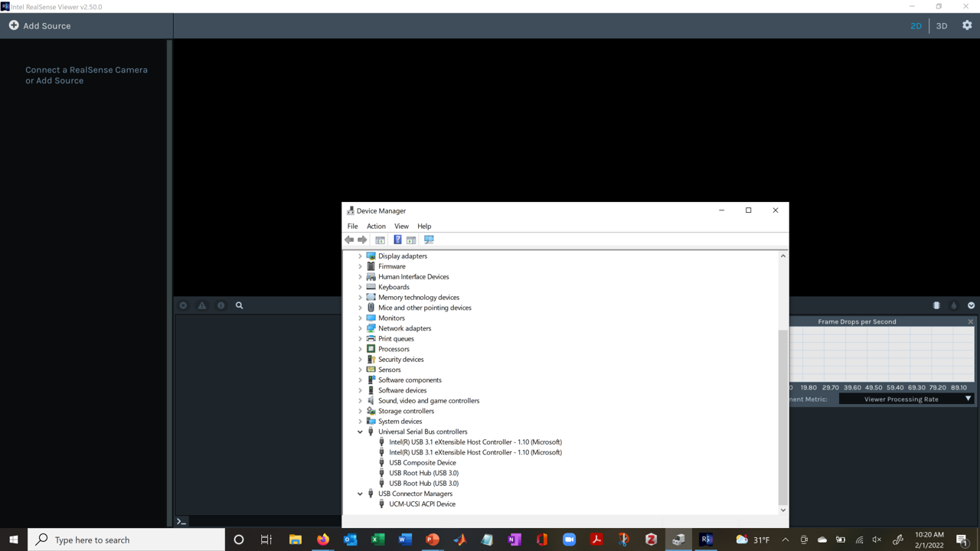Toggle warning filter icon in log panel
980x551 pixels.
(202, 305)
